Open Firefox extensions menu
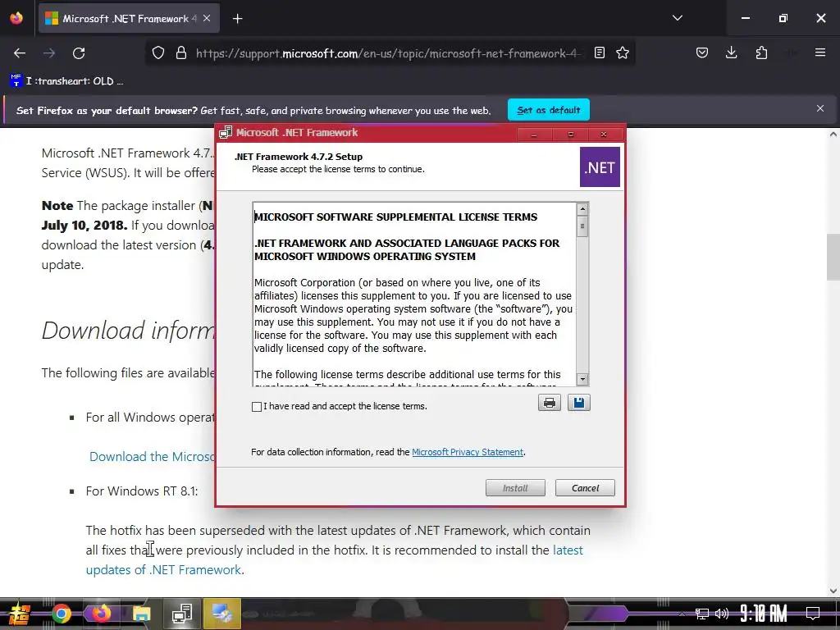Screen dimensions: 840x630 pos(761,52)
